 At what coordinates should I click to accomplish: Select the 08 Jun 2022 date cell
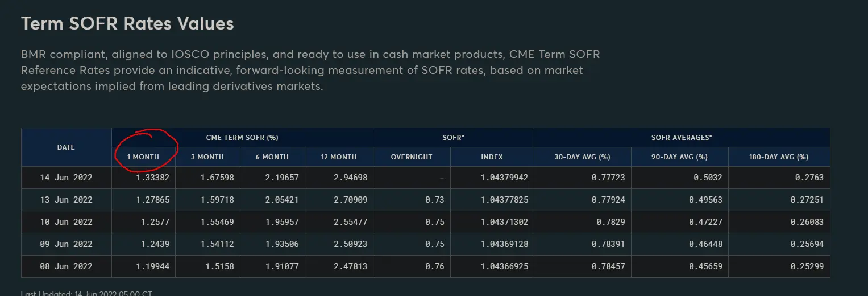(66, 266)
